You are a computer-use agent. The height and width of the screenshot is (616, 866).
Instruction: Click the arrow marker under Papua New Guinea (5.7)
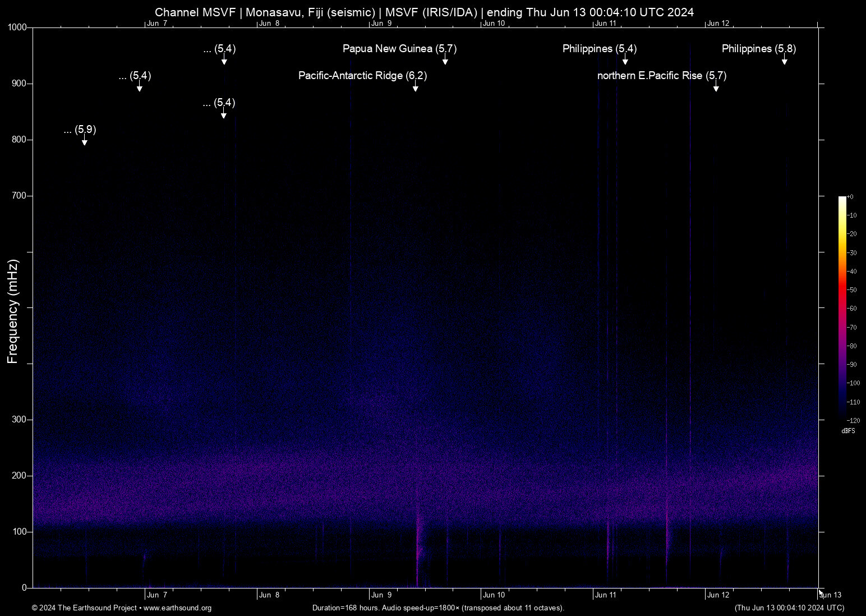tap(445, 60)
